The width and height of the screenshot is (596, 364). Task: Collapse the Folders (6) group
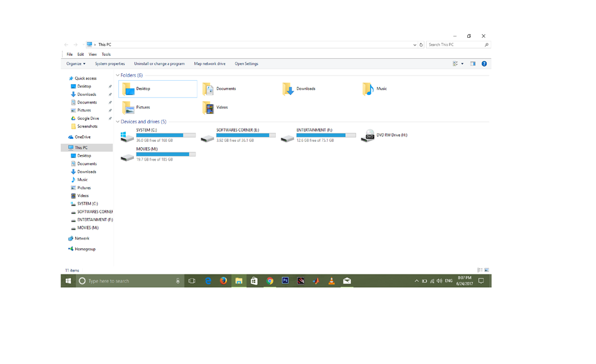coord(118,75)
